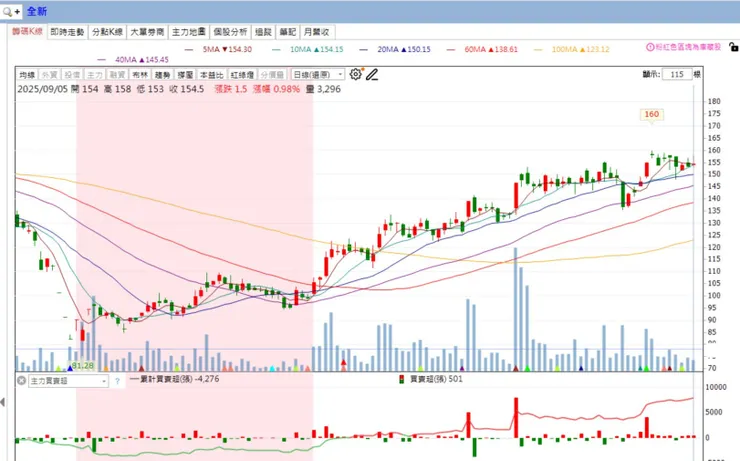Screen dimensions: 740x461
Task: Toggle 融資 indicator
Action: click(x=117, y=75)
